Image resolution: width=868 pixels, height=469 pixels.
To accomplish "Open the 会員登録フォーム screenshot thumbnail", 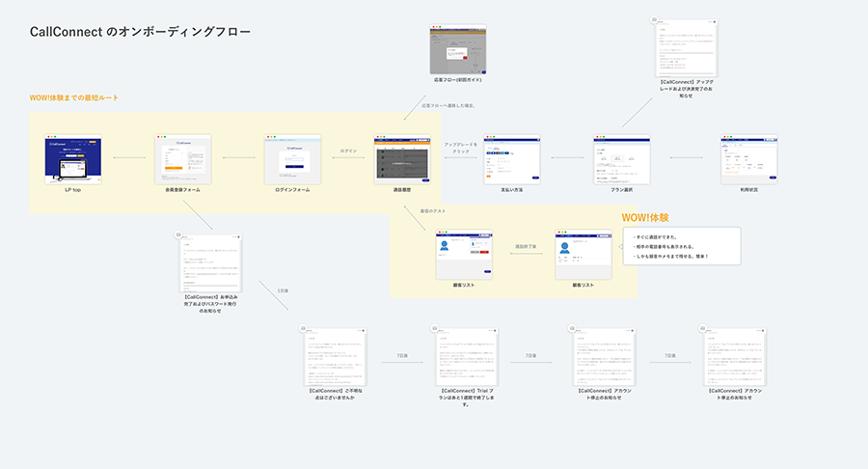I will click(x=182, y=159).
